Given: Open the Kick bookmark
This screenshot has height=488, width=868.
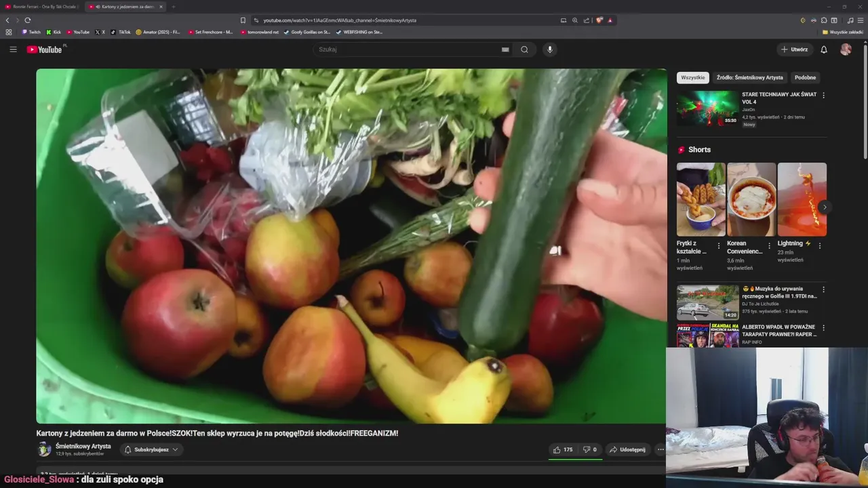Looking at the screenshot, I should pyautogui.click(x=54, y=32).
